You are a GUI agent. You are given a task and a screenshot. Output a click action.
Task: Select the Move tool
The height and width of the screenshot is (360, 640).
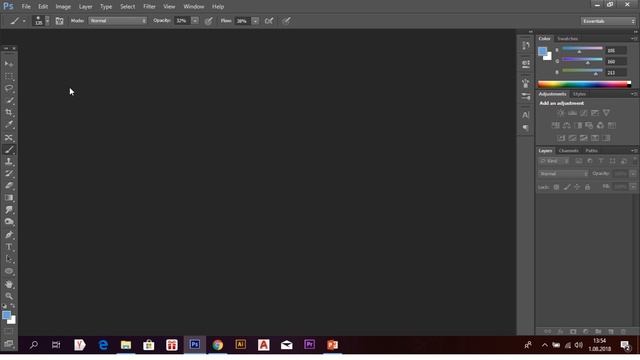click(9, 64)
